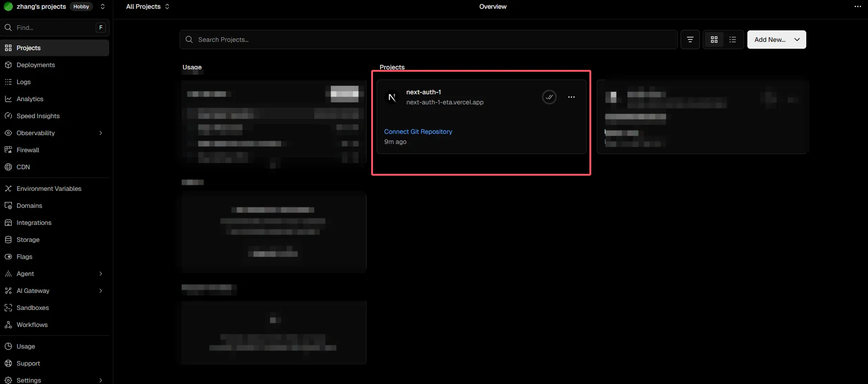The height and width of the screenshot is (384, 868).
Task: Open the All Projects dropdown
Action: click(148, 6)
